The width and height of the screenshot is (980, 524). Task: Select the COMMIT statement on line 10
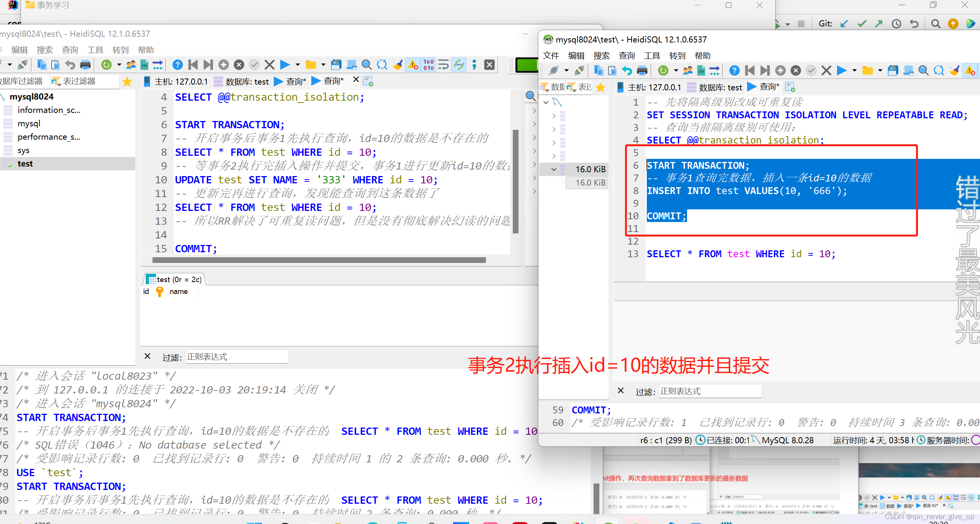(x=666, y=216)
